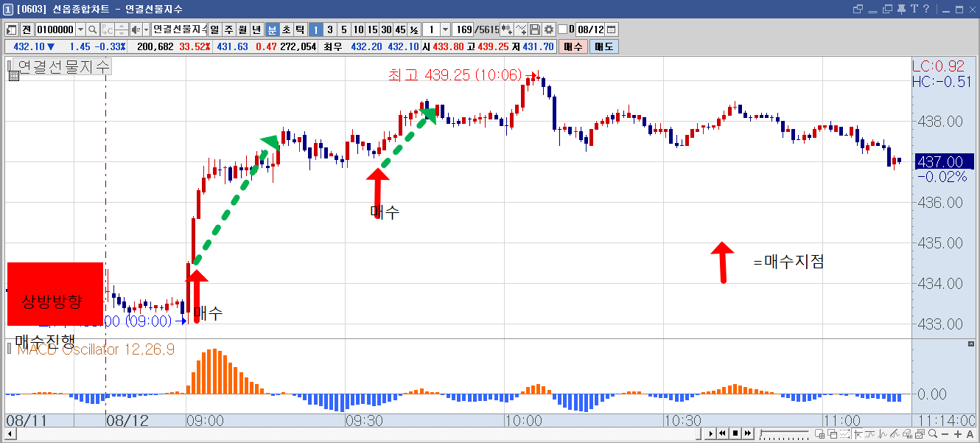Click the chart snapshot icon next to magnifier
980x443 pixels.
pyautogui.click(x=920, y=434)
